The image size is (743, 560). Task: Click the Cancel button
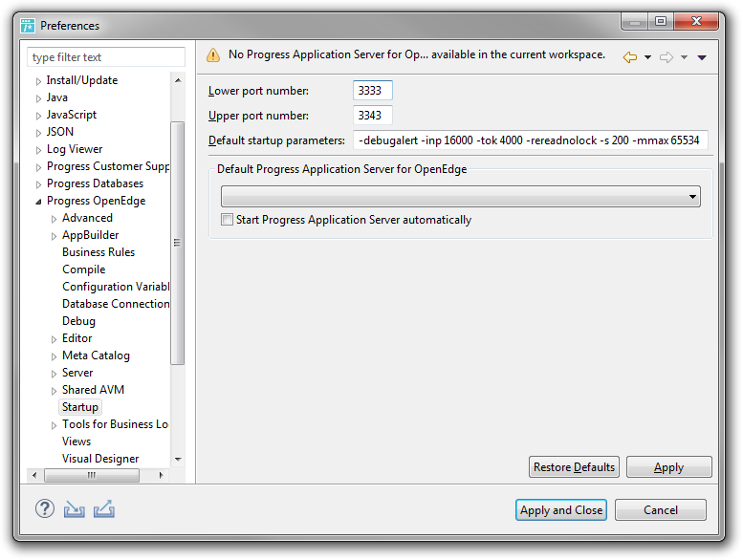[x=661, y=509]
